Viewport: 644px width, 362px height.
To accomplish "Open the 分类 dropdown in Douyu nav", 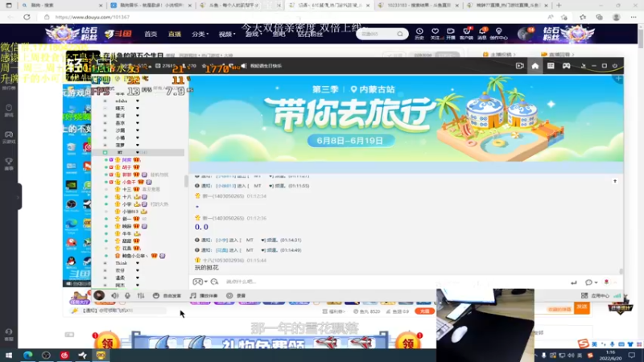I will [200, 34].
